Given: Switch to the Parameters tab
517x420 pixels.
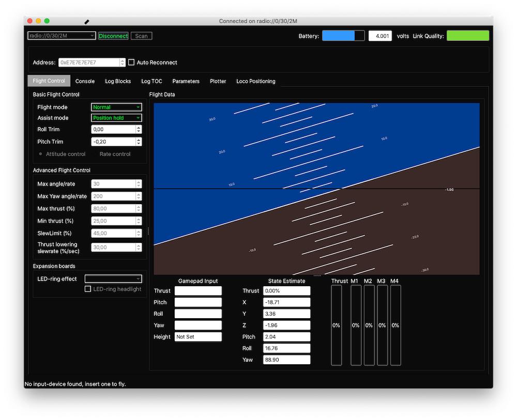Looking at the screenshot, I should click(186, 81).
